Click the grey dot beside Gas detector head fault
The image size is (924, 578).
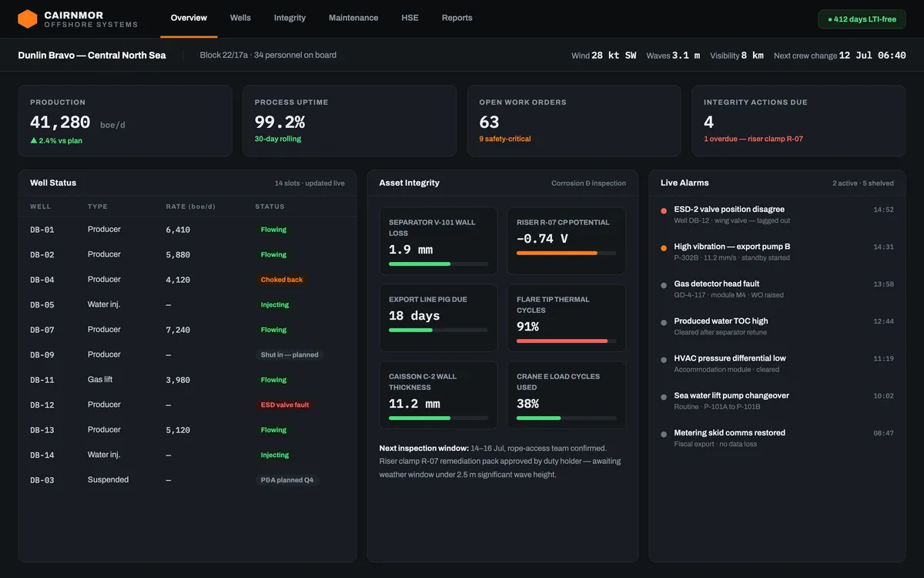pyautogui.click(x=664, y=285)
